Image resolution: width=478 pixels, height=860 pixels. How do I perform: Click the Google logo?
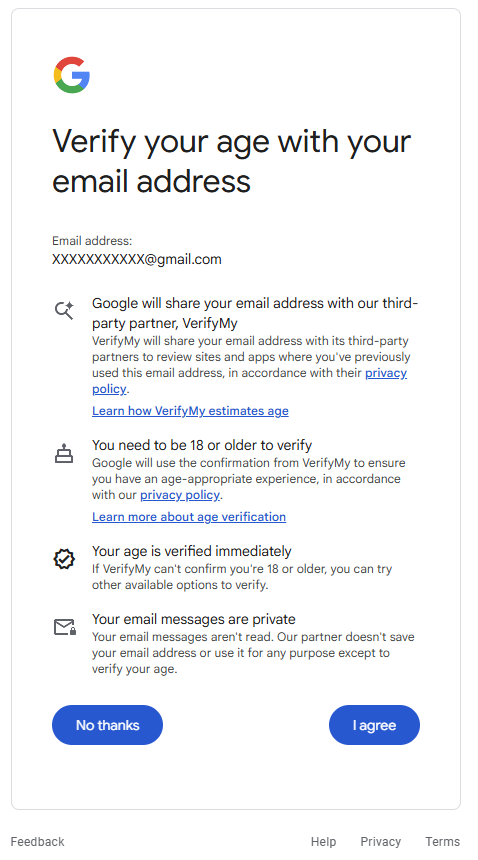[72, 75]
